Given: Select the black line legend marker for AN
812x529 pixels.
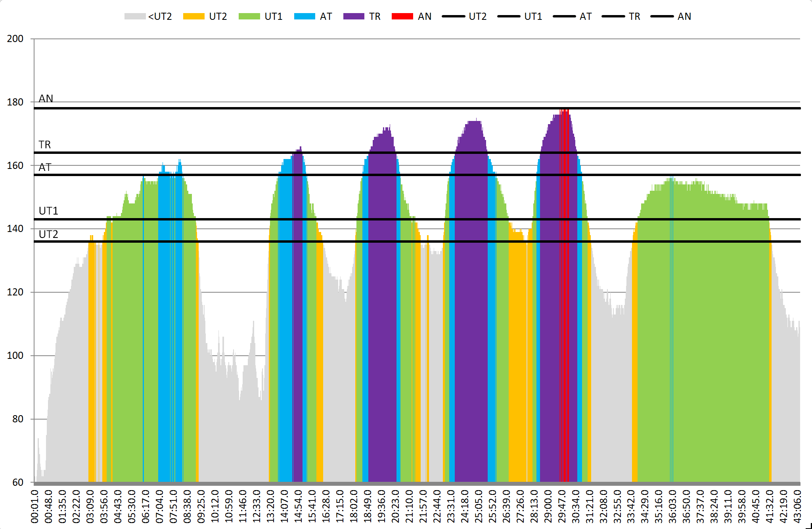Looking at the screenshot, I should tap(662, 16).
